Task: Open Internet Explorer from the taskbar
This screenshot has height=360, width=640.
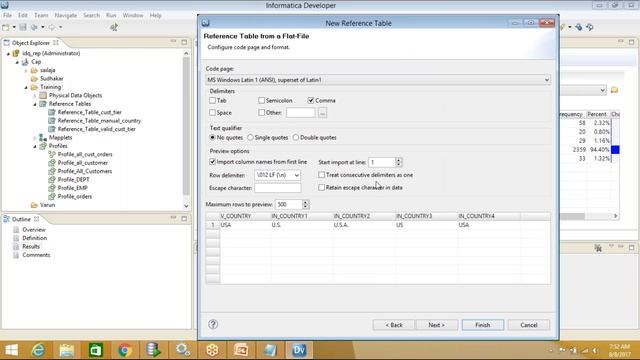Action: pos(38,350)
